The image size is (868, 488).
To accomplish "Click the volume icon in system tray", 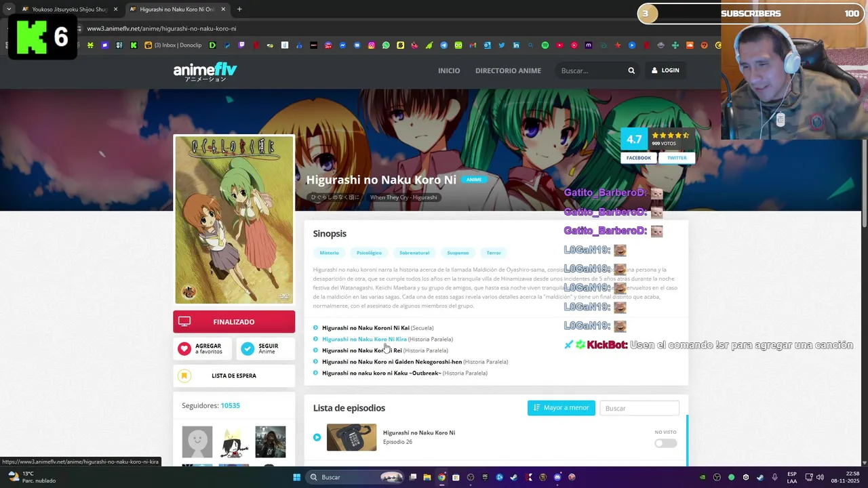I will 820,477.
